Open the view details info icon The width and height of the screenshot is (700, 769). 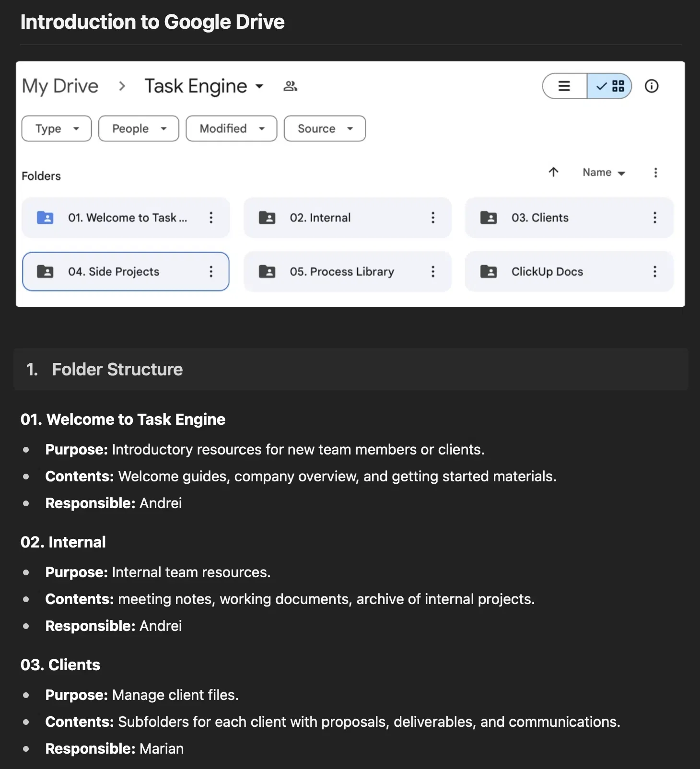pos(651,86)
